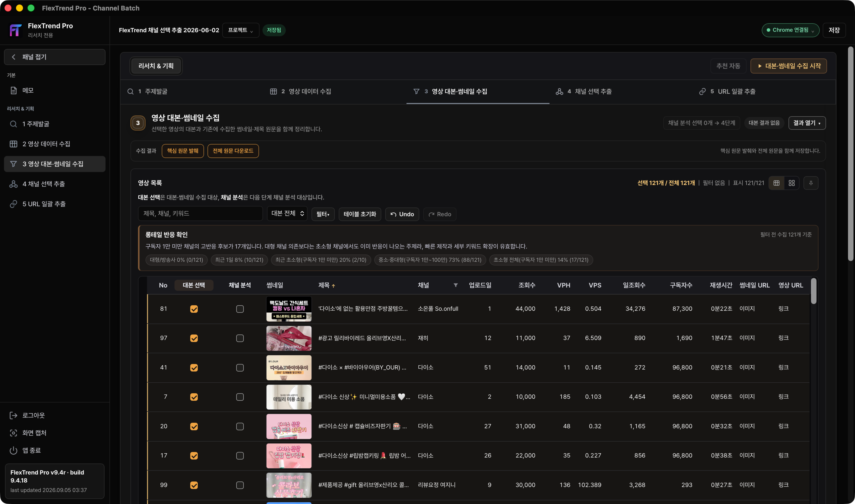Switch video list to grid view icon
The width and height of the screenshot is (855, 504).
click(792, 183)
